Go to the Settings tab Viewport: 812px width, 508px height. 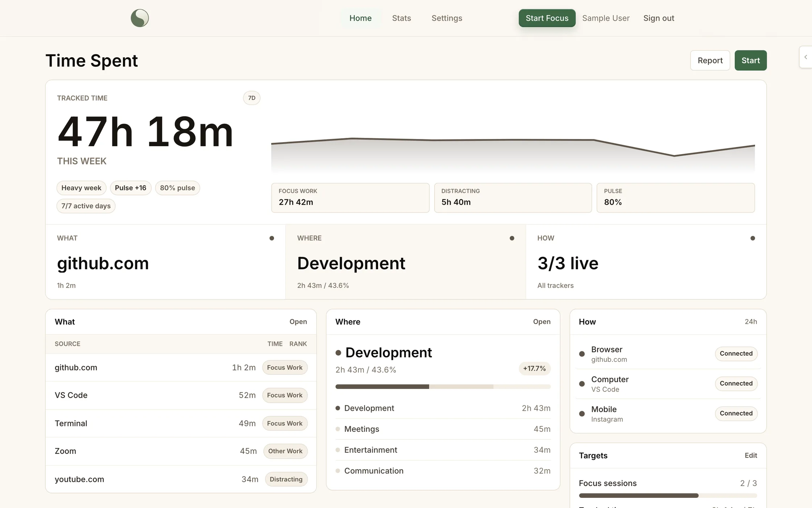(447, 18)
